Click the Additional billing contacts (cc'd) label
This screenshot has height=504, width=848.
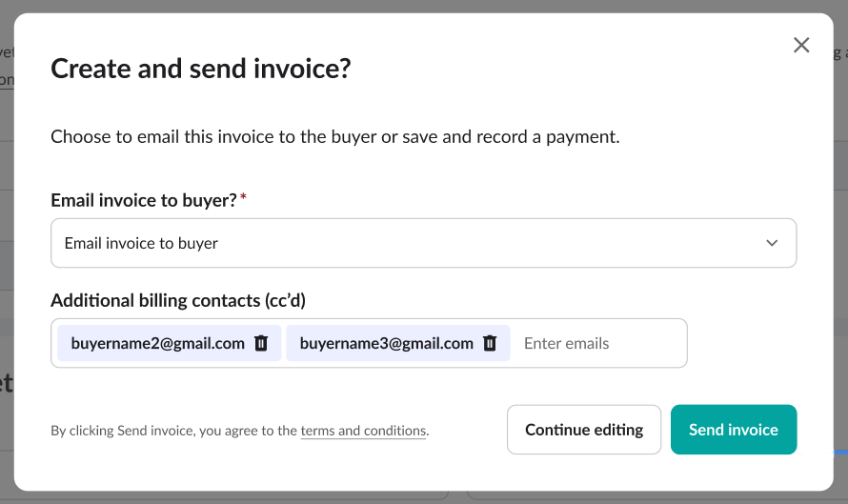click(184, 300)
